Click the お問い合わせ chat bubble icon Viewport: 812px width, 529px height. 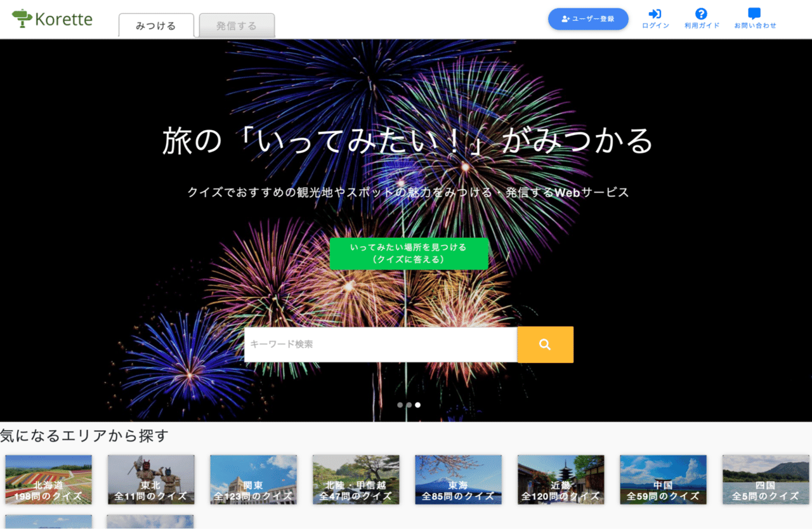click(x=754, y=14)
